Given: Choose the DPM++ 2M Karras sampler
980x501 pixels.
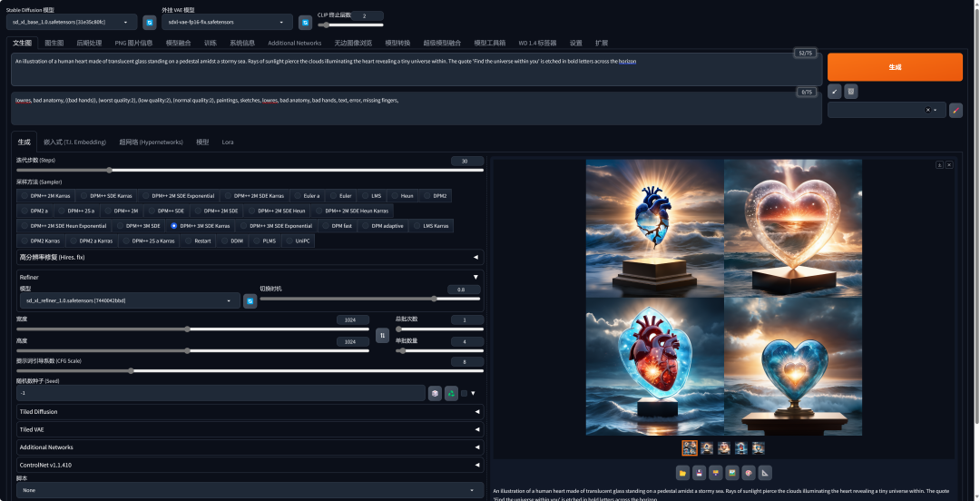Looking at the screenshot, I should 47,195.
